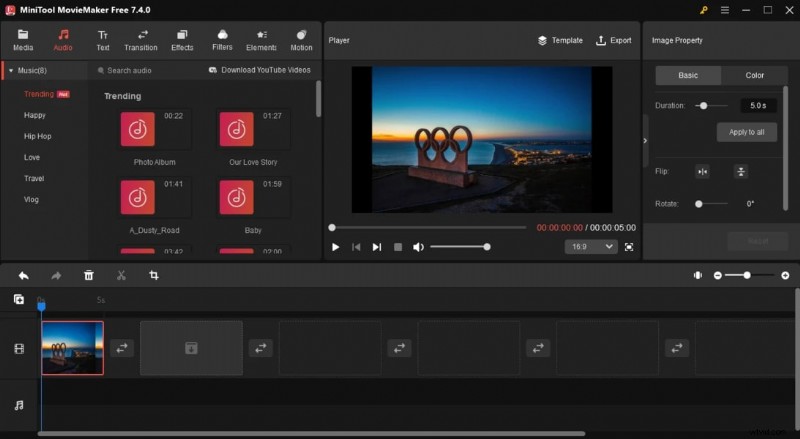
Task: Redo the last action
Action: (56, 276)
